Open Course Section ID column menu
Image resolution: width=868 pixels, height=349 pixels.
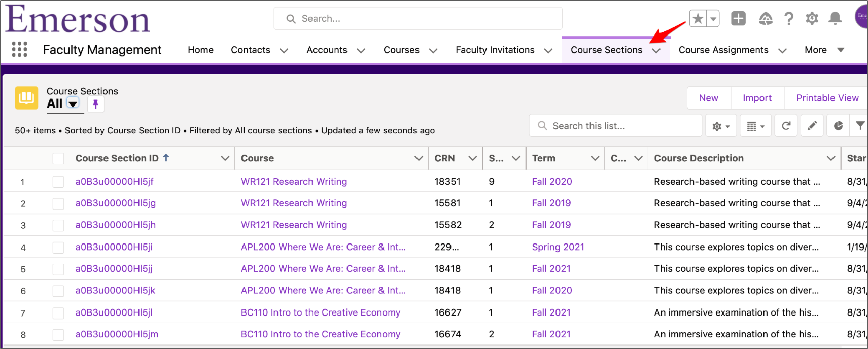click(x=225, y=158)
